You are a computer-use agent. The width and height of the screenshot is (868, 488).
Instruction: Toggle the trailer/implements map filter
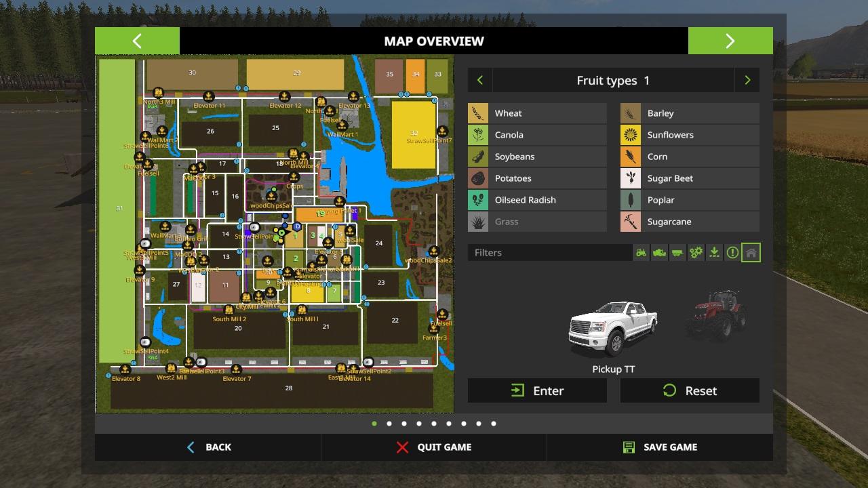(677, 253)
